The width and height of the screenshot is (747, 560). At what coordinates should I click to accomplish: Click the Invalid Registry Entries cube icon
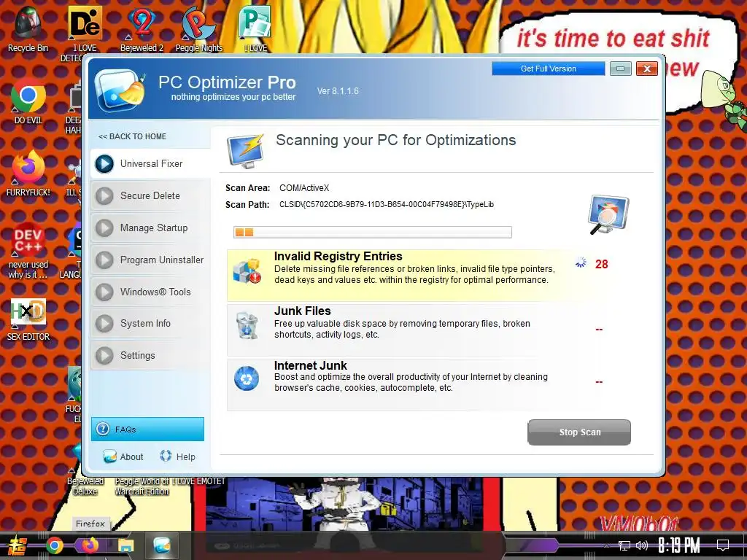point(247,271)
